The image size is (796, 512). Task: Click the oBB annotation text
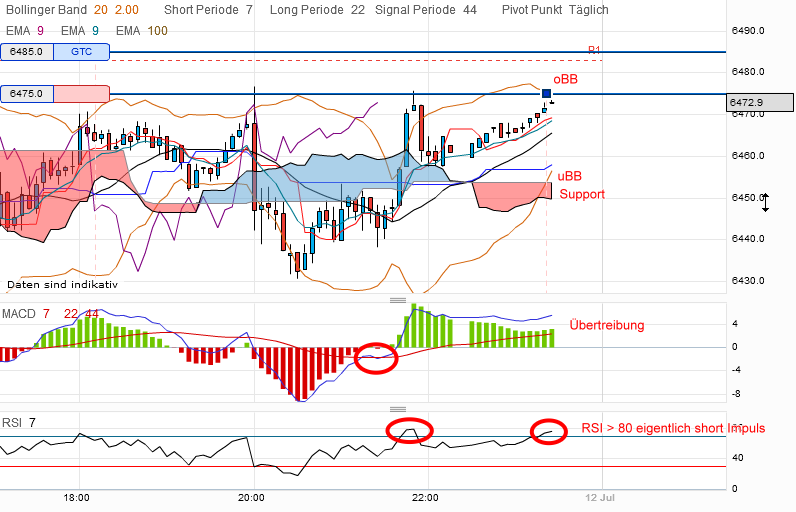point(566,79)
